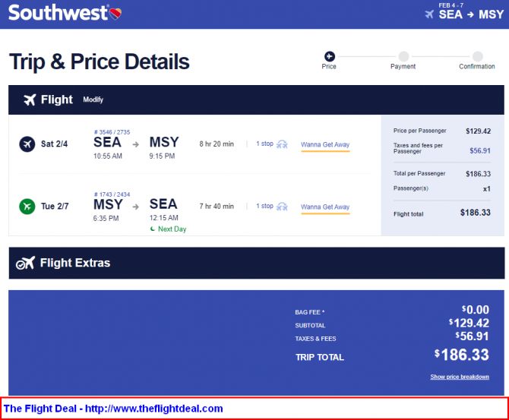Click the Price step airplane icon
The height and width of the screenshot is (420, 509).
pos(330,56)
